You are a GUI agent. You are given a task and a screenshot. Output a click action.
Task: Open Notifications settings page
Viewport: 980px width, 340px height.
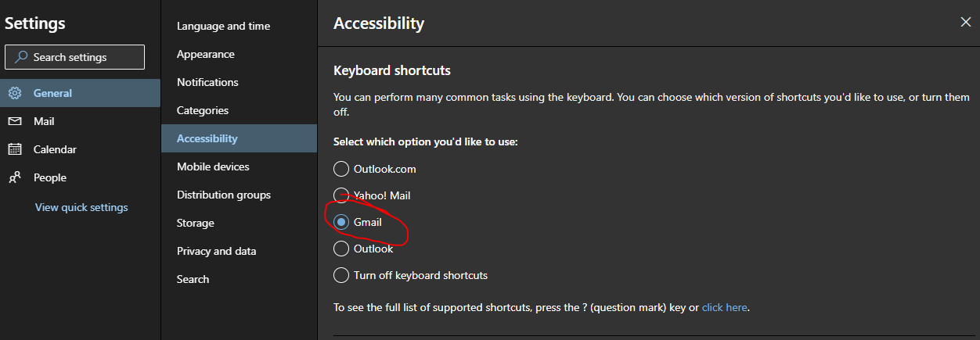click(x=207, y=82)
